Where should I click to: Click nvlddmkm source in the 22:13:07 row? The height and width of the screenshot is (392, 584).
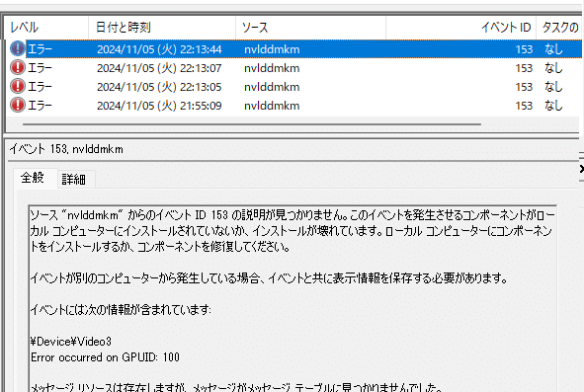coord(272,68)
